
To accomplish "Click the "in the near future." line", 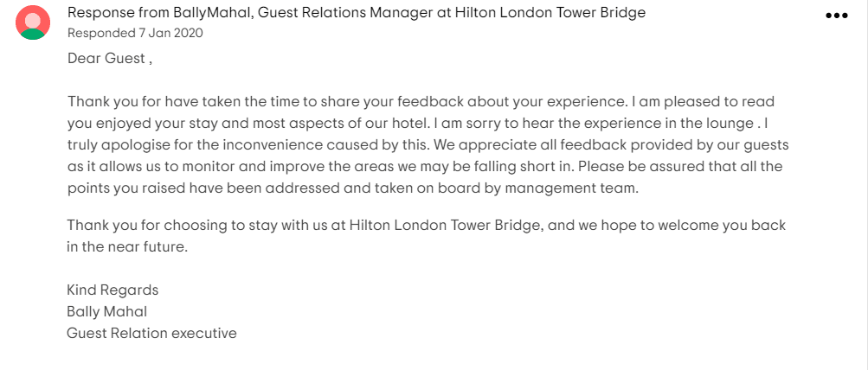I will [127, 246].
